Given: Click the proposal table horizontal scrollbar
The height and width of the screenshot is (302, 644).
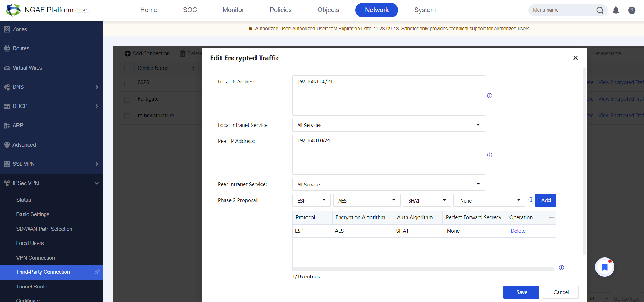Looking at the screenshot, I should [x=423, y=269].
